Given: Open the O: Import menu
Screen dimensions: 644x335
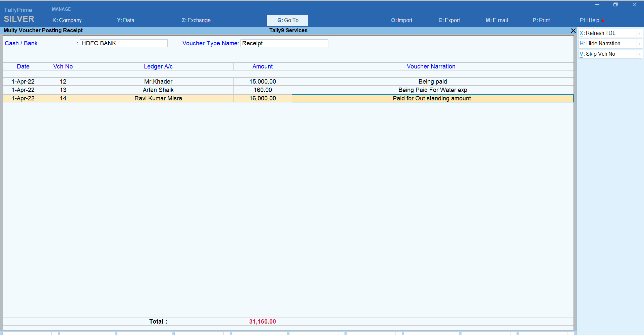Looking at the screenshot, I should coord(401,20).
